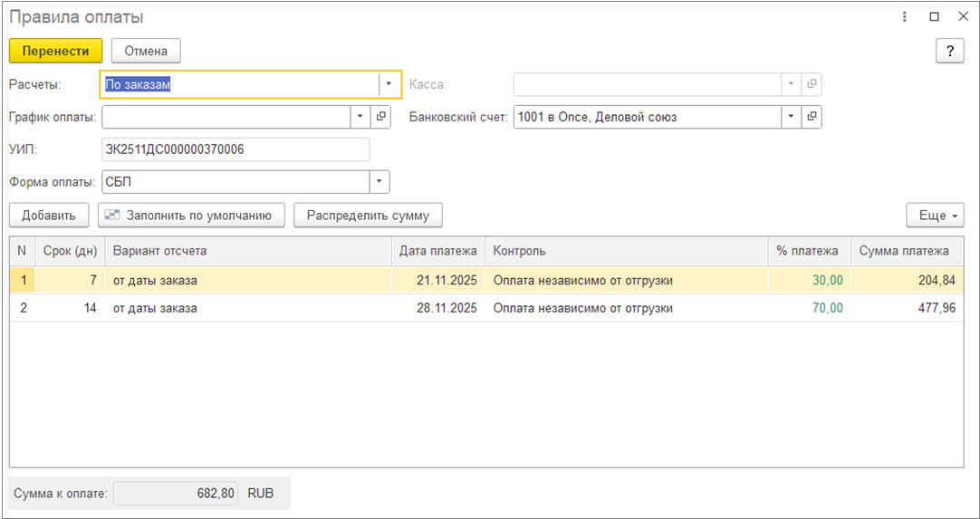This screenshot has height=519, width=980.
Task: Click the Сумма платежа column header
Action: coord(904,251)
